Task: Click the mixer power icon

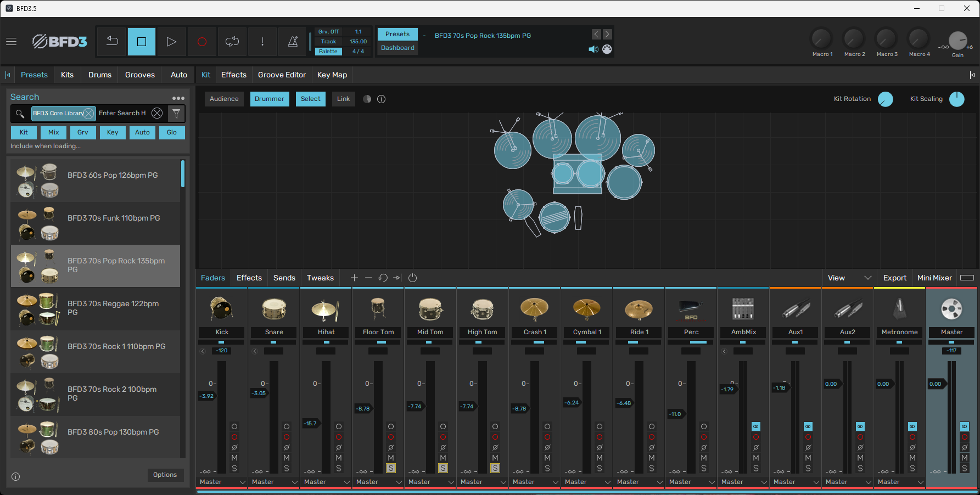Action: tap(413, 278)
